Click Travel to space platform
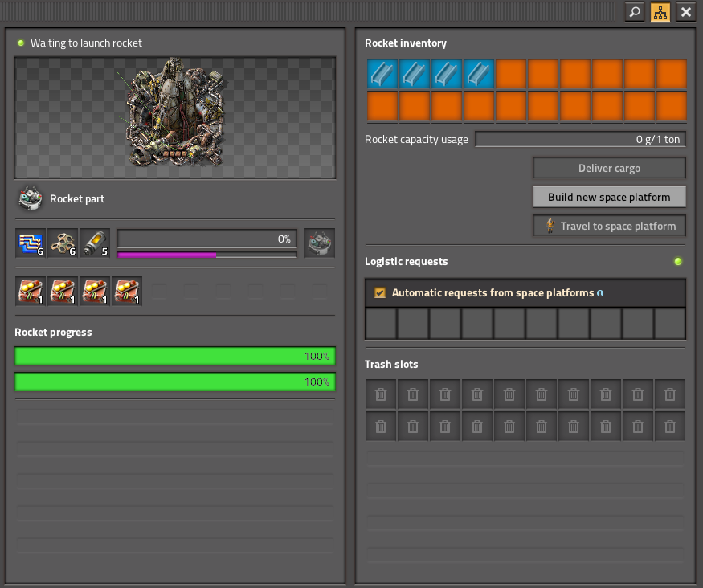Viewport: 703px width, 588px height. click(609, 226)
